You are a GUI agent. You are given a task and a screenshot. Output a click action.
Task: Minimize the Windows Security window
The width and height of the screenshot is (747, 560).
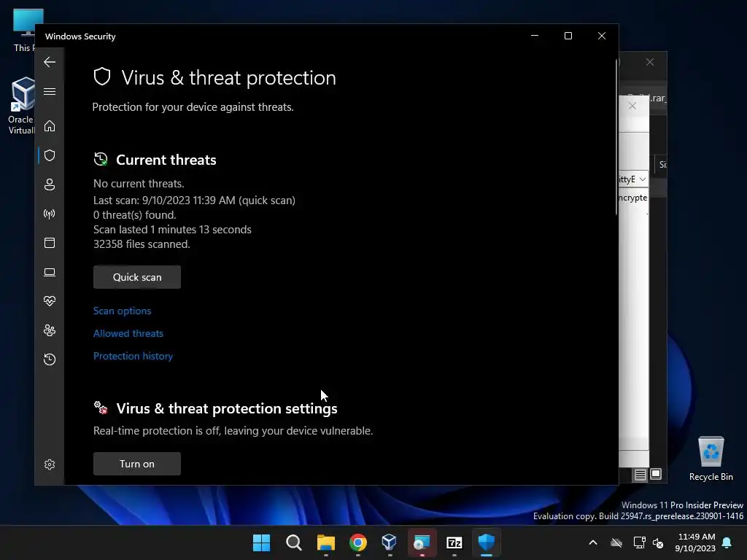click(x=535, y=36)
